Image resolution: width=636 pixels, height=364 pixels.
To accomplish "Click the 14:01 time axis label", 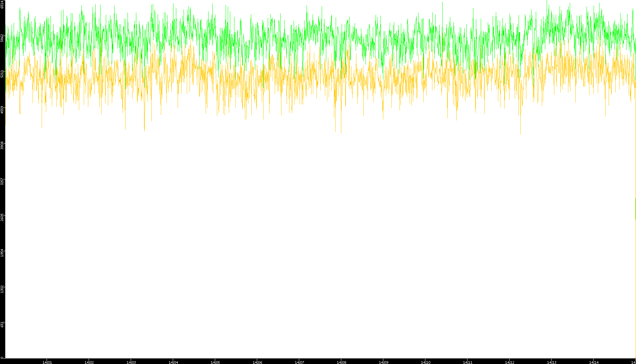I will 47,362.
